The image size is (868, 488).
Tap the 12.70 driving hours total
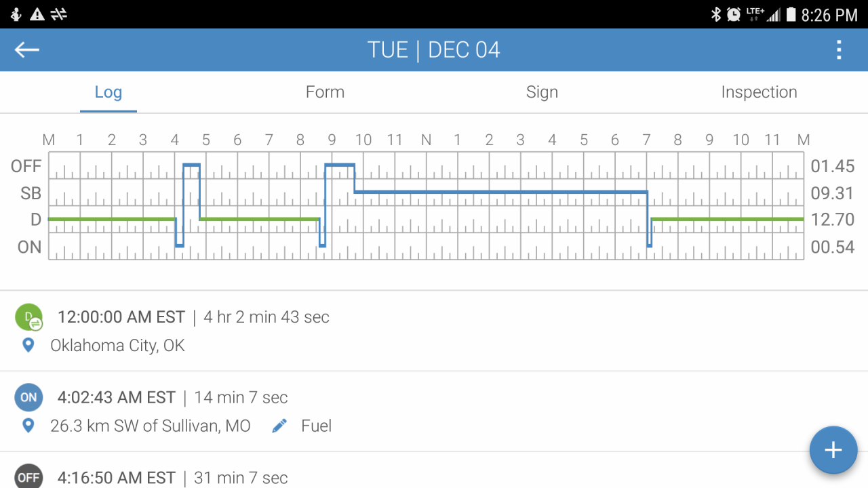coord(832,220)
